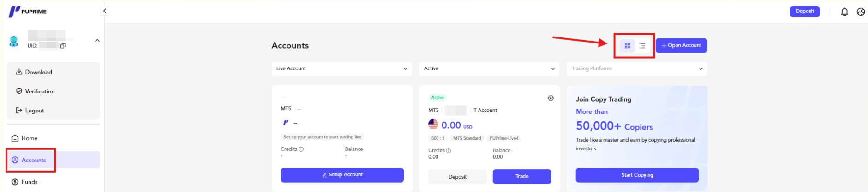Image resolution: width=868 pixels, height=192 pixels.
Task: Switch to list view layout
Action: tap(642, 46)
